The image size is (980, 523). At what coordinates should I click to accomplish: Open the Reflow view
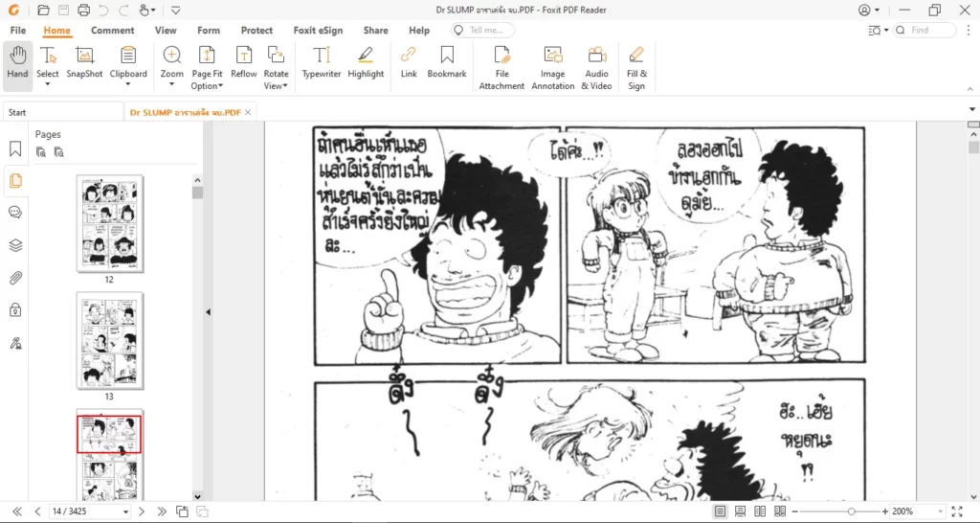pyautogui.click(x=244, y=62)
